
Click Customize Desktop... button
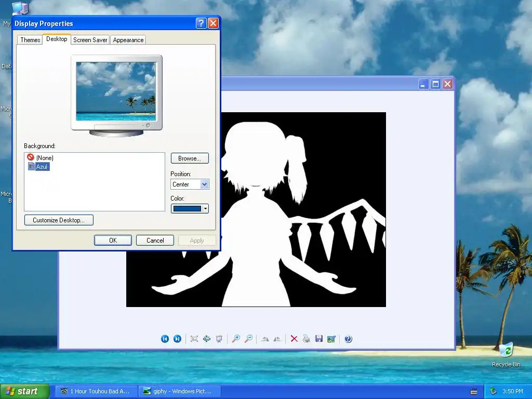coord(59,220)
